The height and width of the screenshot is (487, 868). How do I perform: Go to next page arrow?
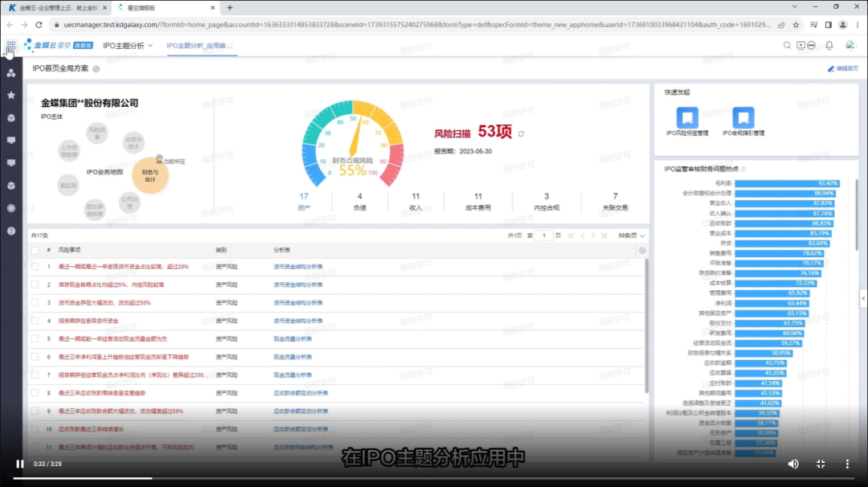(593, 235)
